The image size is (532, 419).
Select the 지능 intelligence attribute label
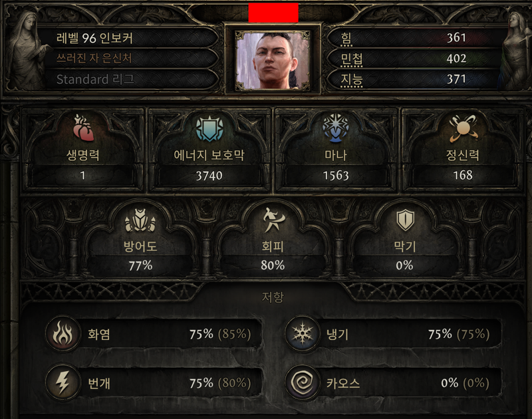tap(352, 80)
